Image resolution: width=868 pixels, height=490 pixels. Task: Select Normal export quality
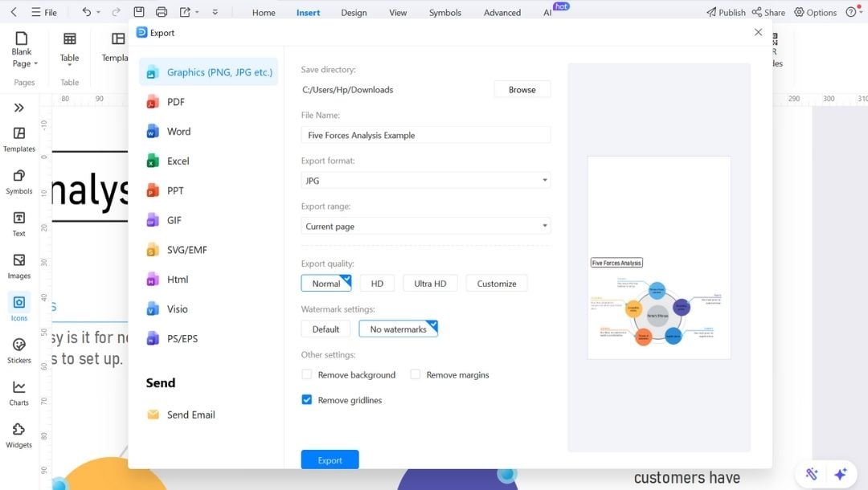pos(326,284)
